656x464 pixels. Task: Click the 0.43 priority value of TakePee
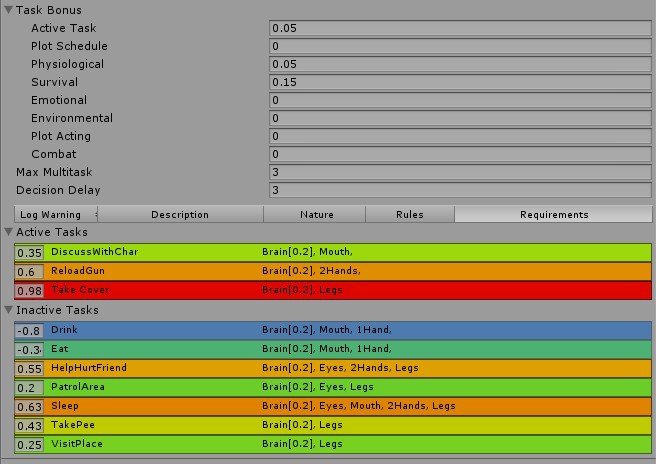point(29,426)
